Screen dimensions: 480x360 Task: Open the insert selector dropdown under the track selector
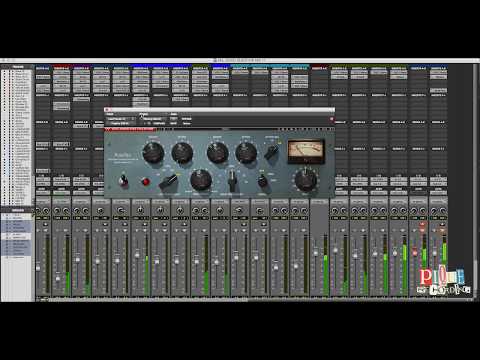point(121,123)
